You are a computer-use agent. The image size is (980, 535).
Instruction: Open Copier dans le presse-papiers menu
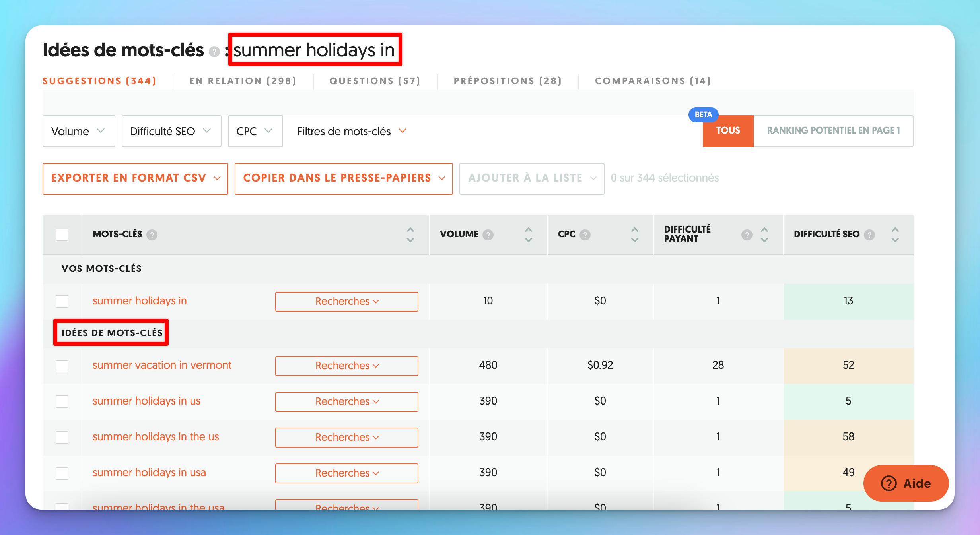tap(344, 179)
